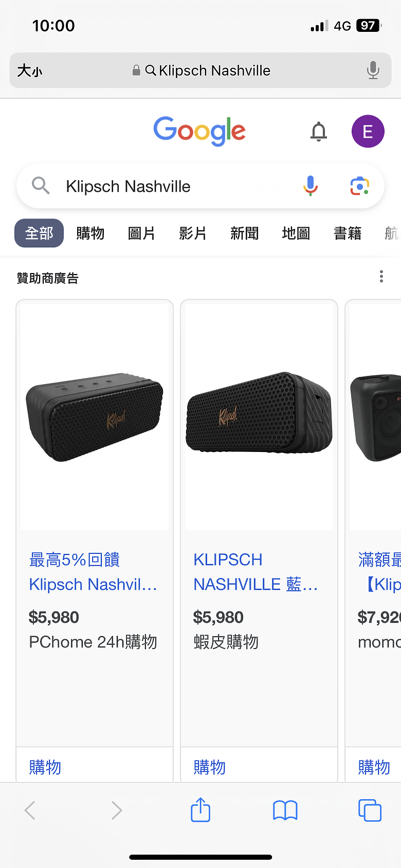Open the purple E account avatar

click(x=368, y=132)
